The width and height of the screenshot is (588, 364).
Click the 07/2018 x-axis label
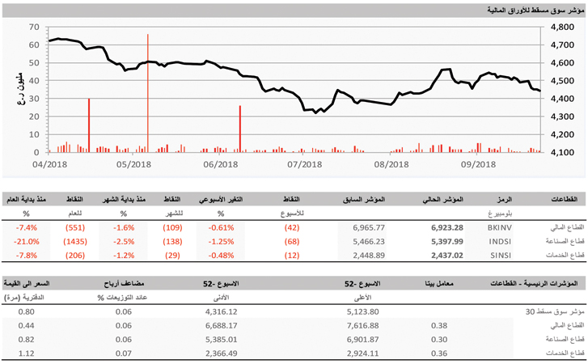point(305,164)
